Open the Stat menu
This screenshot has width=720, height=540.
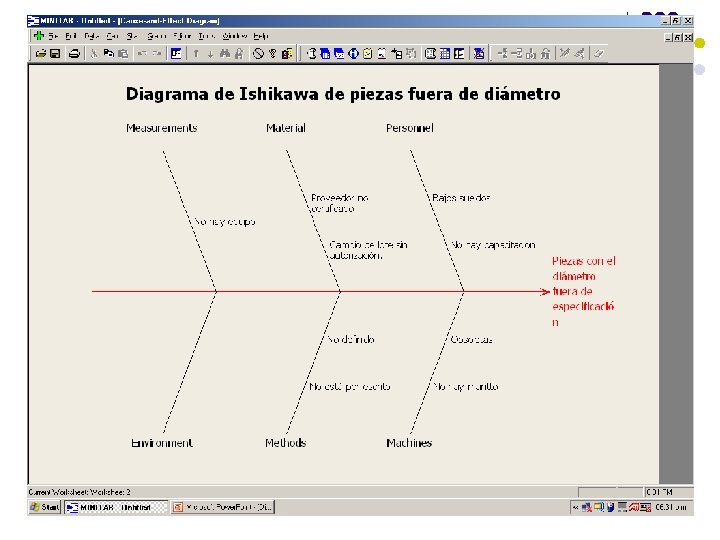pyautogui.click(x=132, y=36)
